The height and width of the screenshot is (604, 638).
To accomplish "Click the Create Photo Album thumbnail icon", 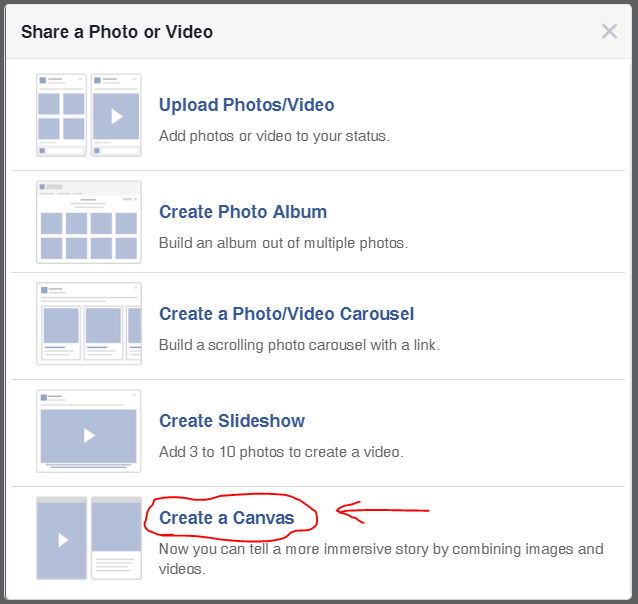I will [x=88, y=222].
